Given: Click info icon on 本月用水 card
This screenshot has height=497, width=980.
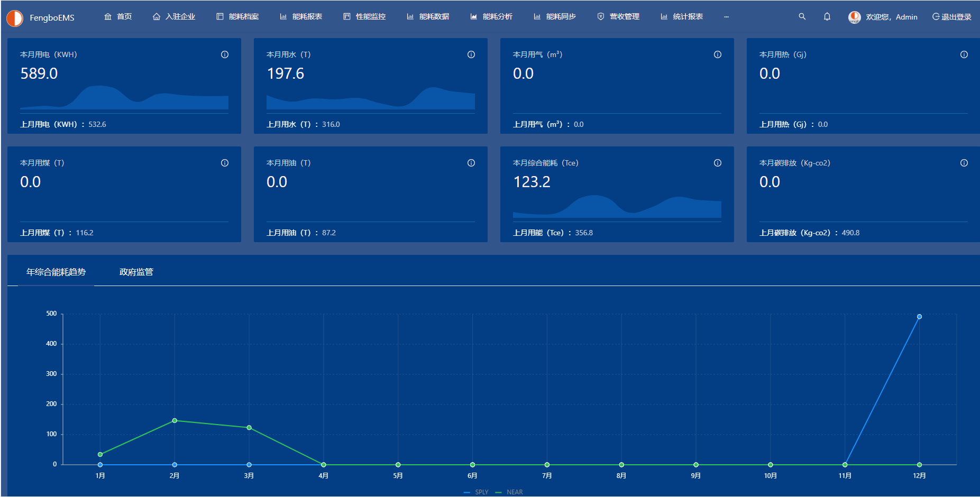Looking at the screenshot, I should pyautogui.click(x=471, y=54).
